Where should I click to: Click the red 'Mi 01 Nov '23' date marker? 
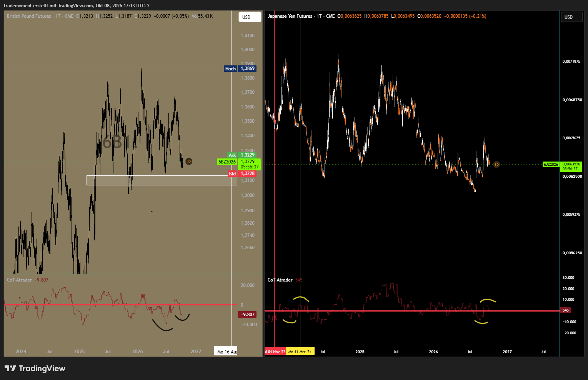[275, 352]
